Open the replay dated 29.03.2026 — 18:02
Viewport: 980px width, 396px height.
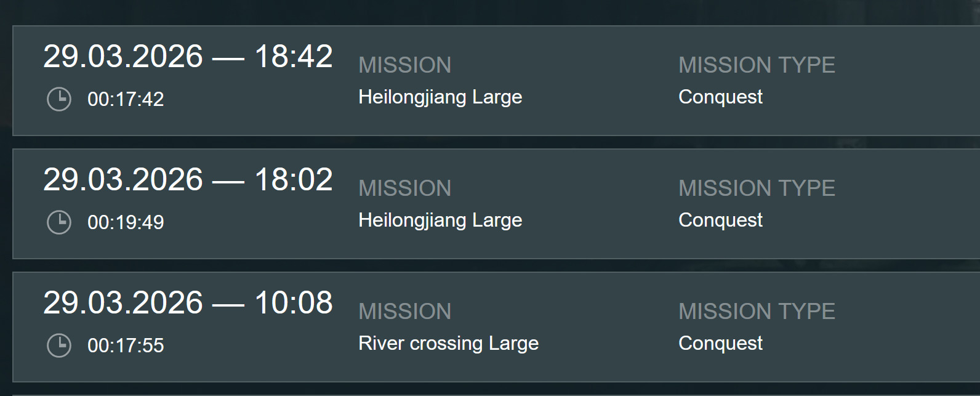click(x=188, y=180)
